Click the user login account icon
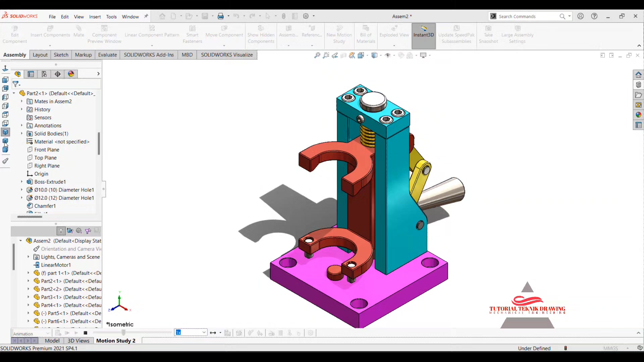The image size is (644, 362). pos(581,16)
